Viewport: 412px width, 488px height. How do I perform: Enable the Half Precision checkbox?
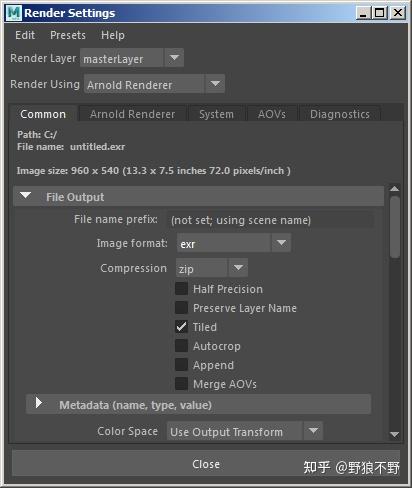(x=181, y=289)
